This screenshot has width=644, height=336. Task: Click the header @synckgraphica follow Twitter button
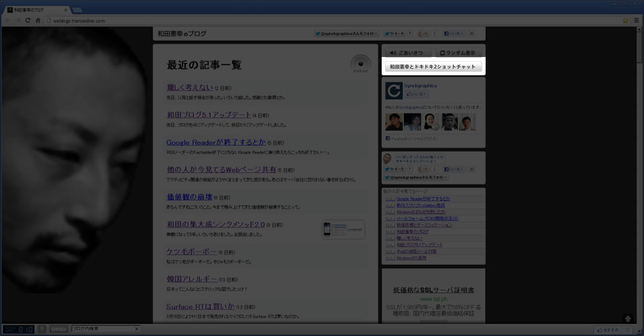click(346, 34)
